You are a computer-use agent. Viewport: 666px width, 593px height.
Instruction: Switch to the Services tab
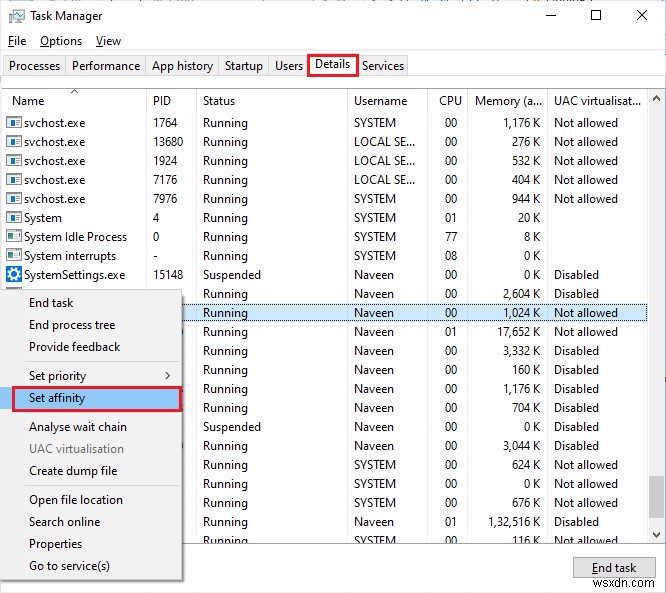383,66
